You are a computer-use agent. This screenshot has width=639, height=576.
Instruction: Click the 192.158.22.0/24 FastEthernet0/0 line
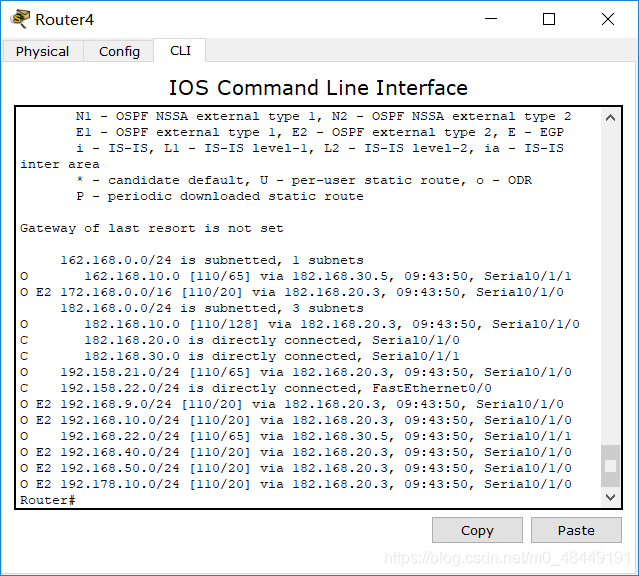click(256, 388)
